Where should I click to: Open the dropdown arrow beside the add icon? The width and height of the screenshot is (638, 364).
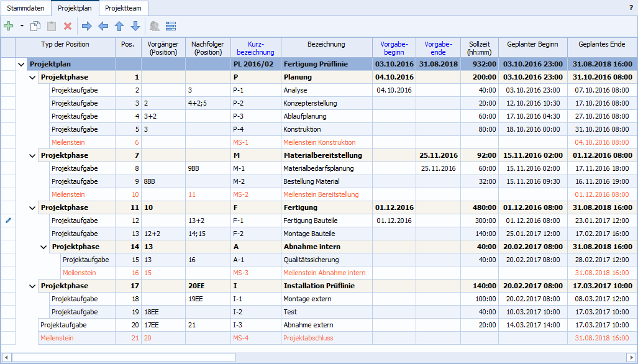[x=22, y=26]
